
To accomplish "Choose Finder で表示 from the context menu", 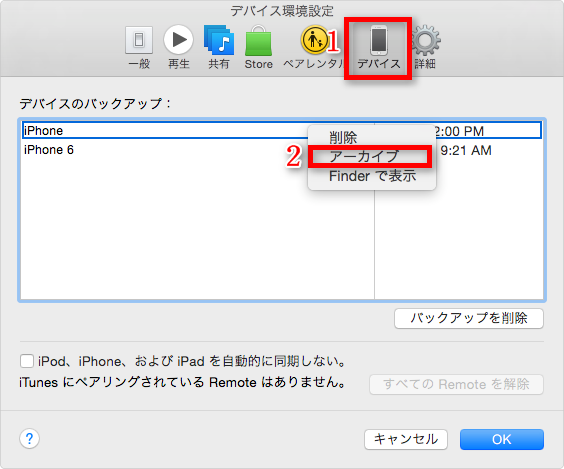I will click(372, 176).
